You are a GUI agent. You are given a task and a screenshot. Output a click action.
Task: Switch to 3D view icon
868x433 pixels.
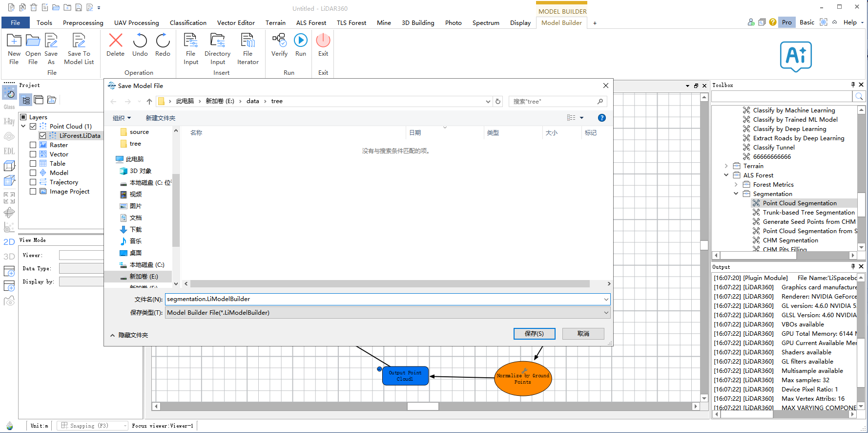(x=9, y=257)
